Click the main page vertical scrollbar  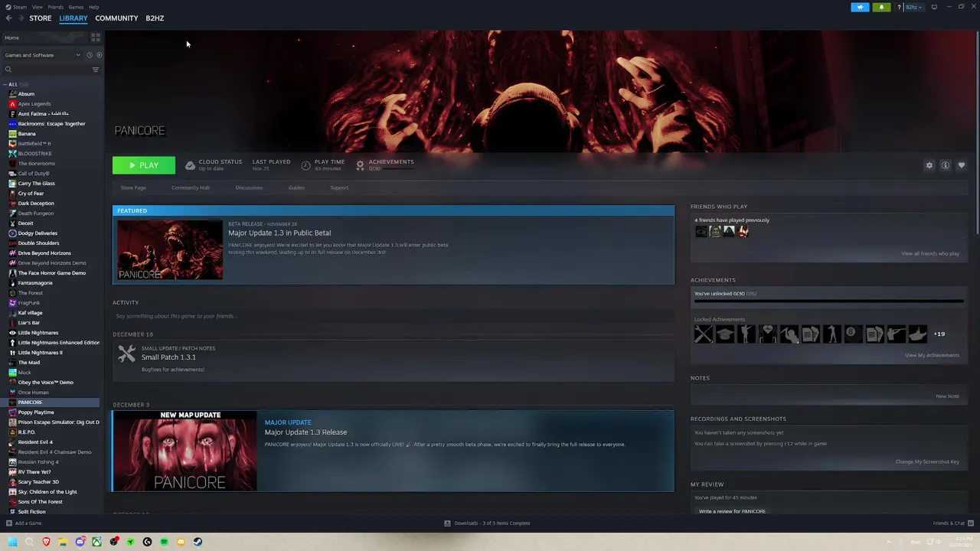point(977,134)
